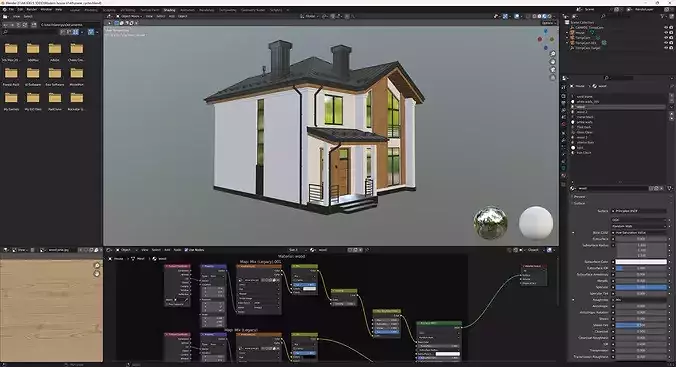Screen dimensions: 676x367
Task: Open the Random Walk subsurface method dropdown
Action: click(639, 226)
